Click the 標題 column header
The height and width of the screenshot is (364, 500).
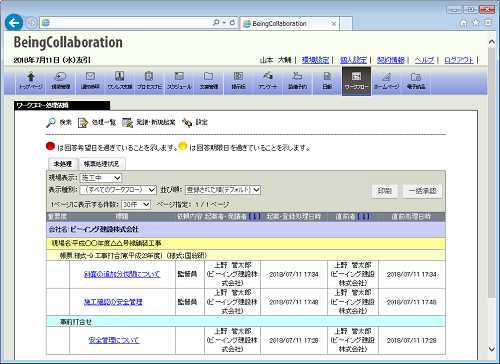tap(122, 217)
